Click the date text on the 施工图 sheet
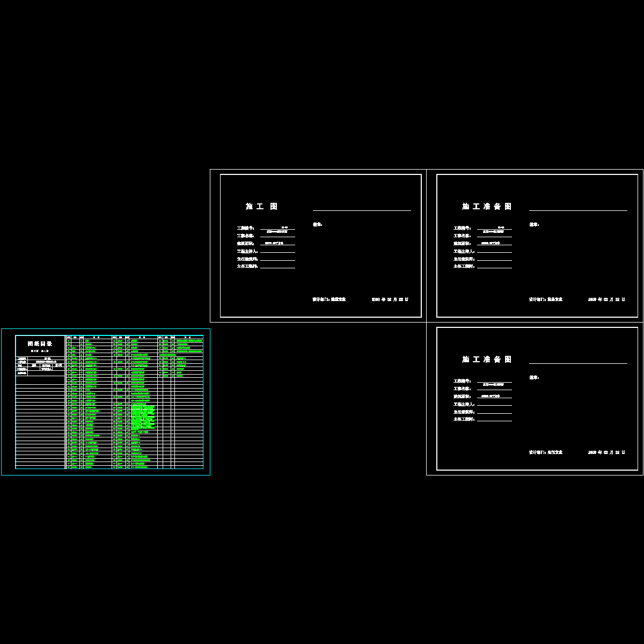Viewport: 644px width, 644px height. click(390, 299)
